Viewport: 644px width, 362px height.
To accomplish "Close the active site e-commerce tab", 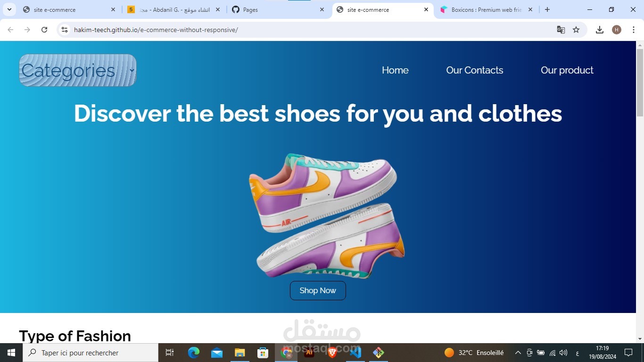I will (x=426, y=9).
